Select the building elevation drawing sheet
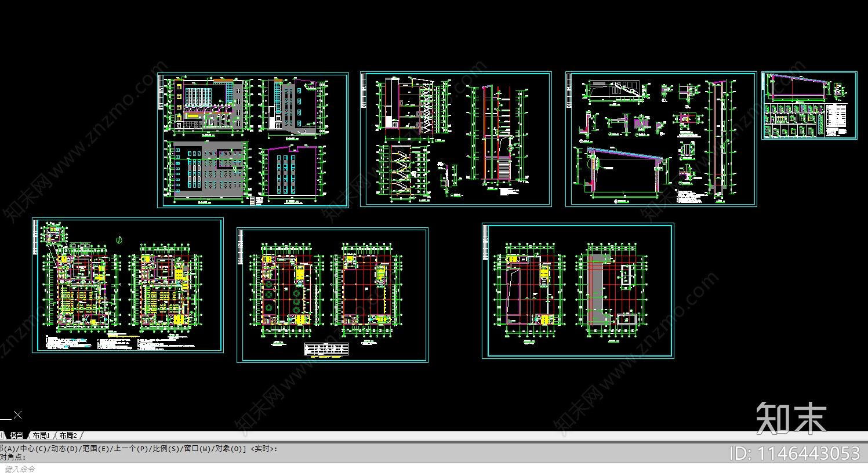 tap(253, 140)
